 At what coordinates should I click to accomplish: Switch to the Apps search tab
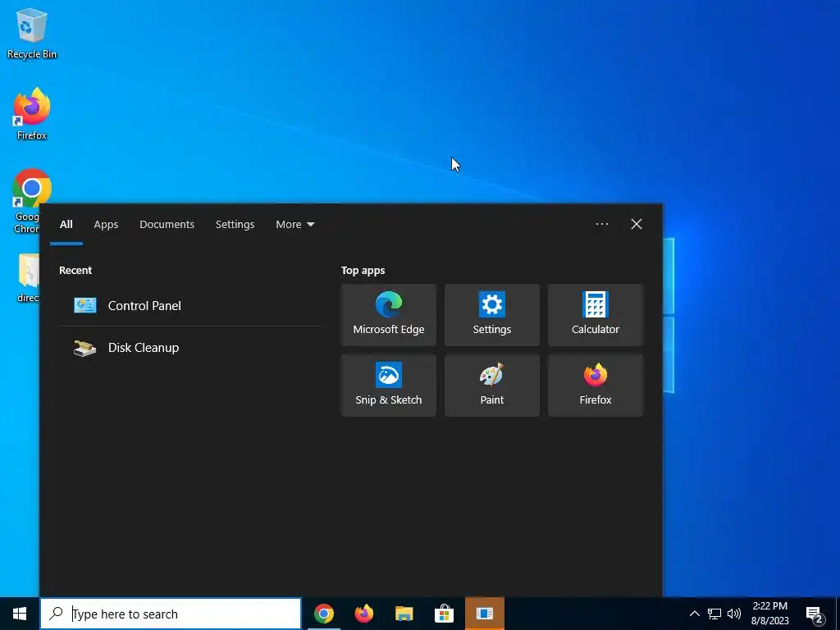[106, 225]
